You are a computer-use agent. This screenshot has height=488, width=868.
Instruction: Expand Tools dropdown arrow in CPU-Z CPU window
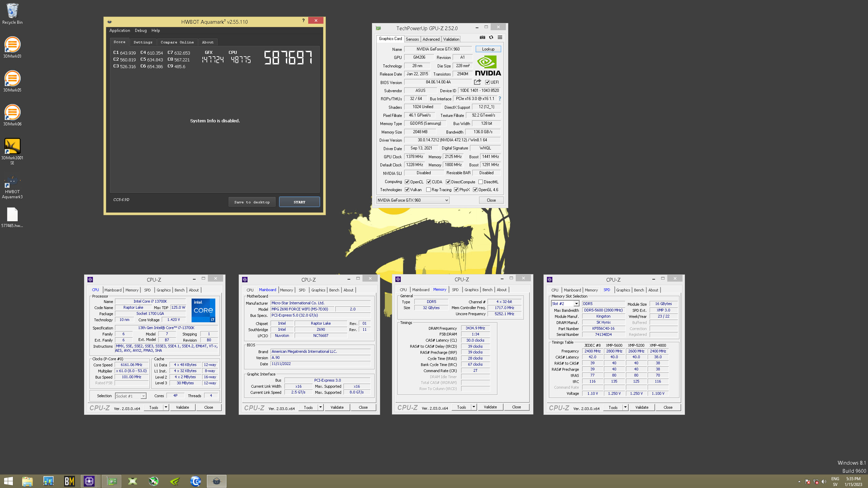(x=166, y=407)
